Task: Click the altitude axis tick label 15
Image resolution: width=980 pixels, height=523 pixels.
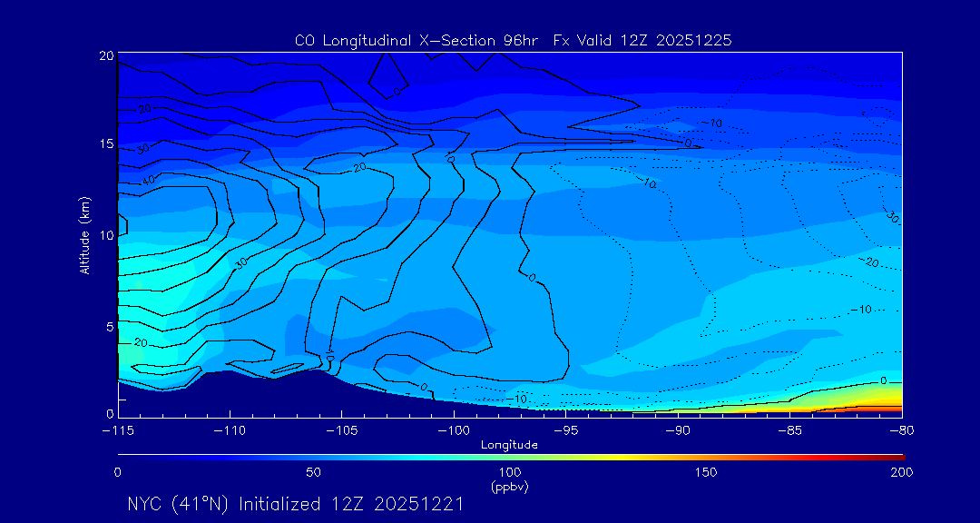Action: (105, 144)
